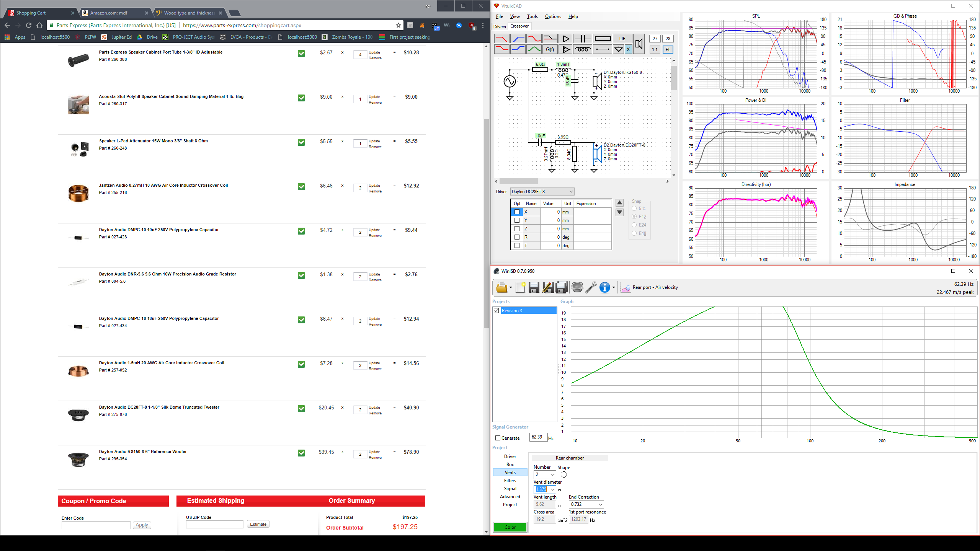The image size is (980, 551).
Task: Open the Driver Dayton DC28FT-8 dropdown
Action: point(542,192)
